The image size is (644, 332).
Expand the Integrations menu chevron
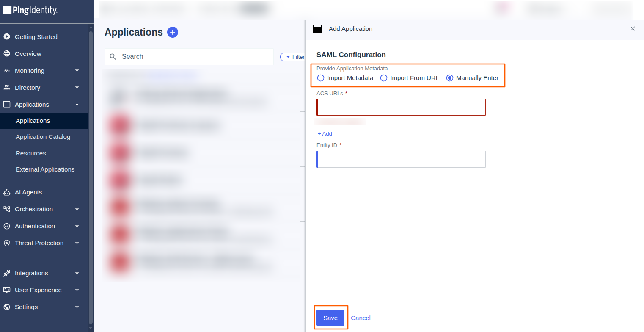pyautogui.click(x=77, y=273)
